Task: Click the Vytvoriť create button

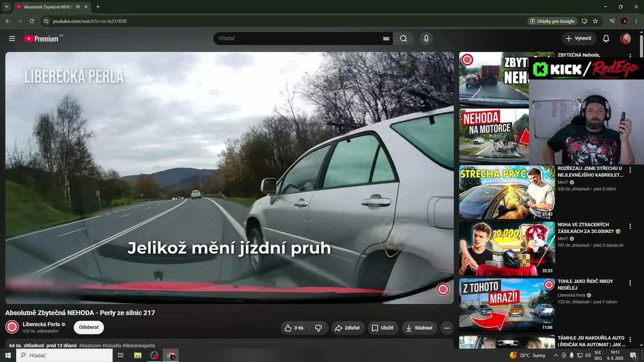Action: click(579, 39)
